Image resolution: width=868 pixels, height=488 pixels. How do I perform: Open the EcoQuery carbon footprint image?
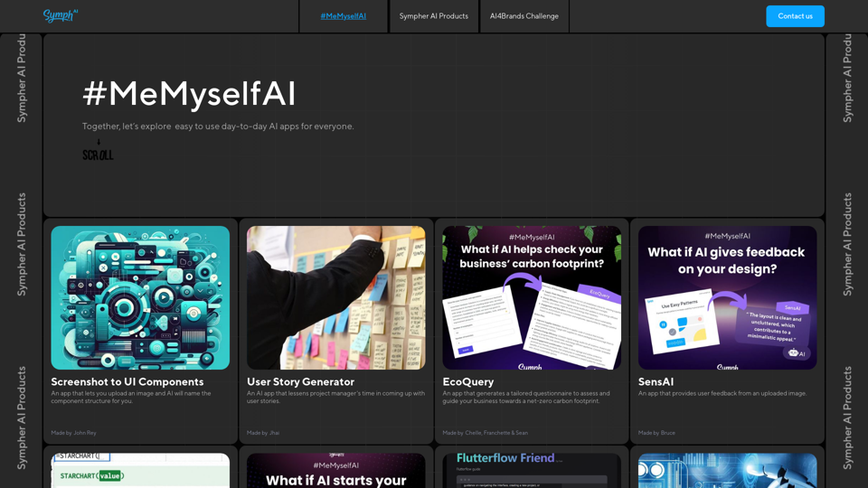532,297
